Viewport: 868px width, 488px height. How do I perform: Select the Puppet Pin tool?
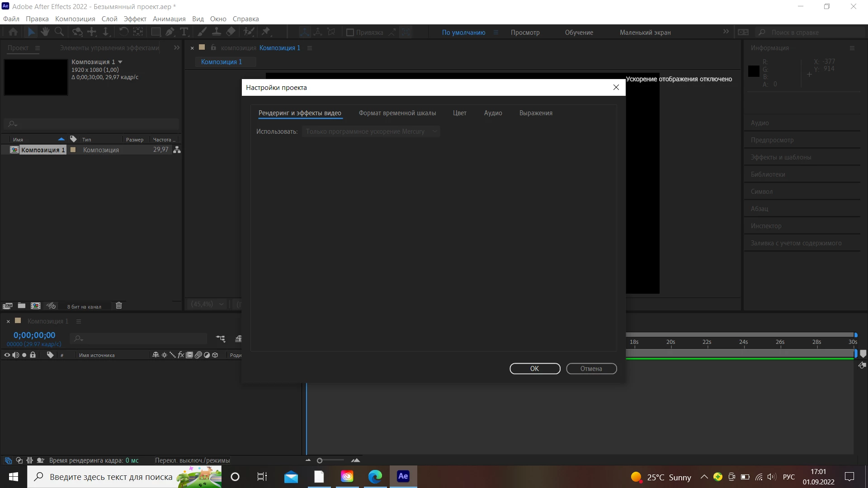(x=266, y=32)
